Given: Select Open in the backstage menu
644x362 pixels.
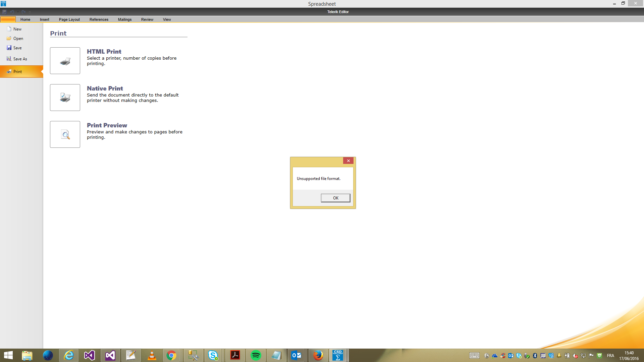Looking at the screenshot, I should [x=18, y=39].
